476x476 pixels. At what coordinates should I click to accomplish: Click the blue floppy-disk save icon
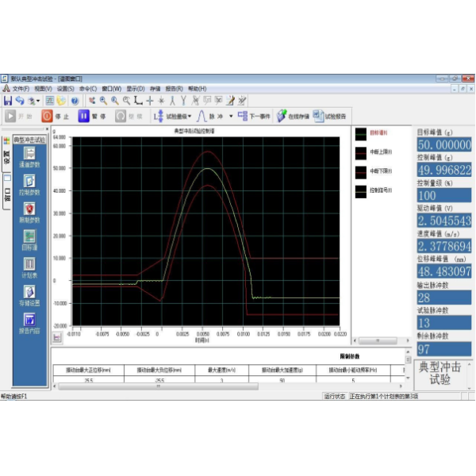click(x=8, y=101)
